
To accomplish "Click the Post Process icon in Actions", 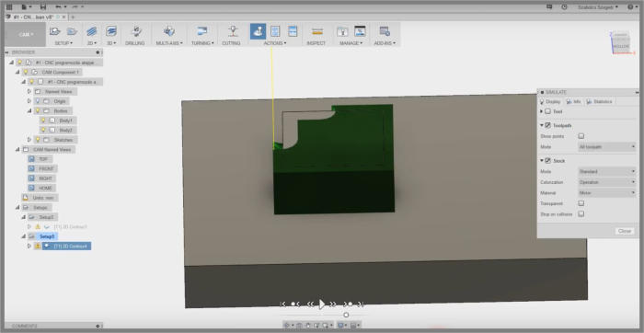I will point(275,31).
